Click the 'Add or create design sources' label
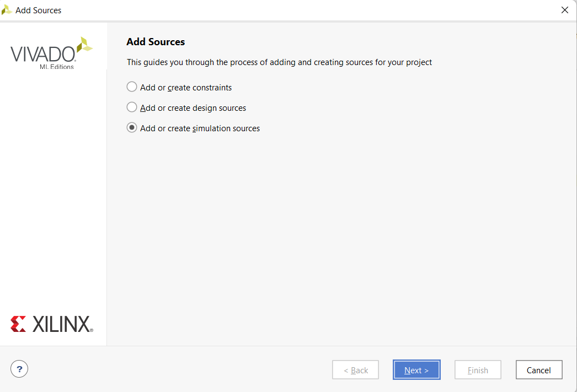The image size is (577, 392). (x=193, y=108)
